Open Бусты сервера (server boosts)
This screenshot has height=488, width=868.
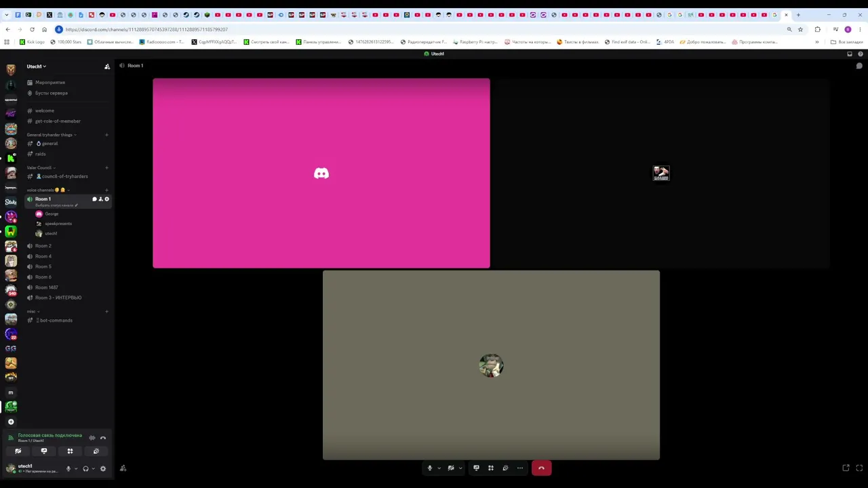coord(52,93)
